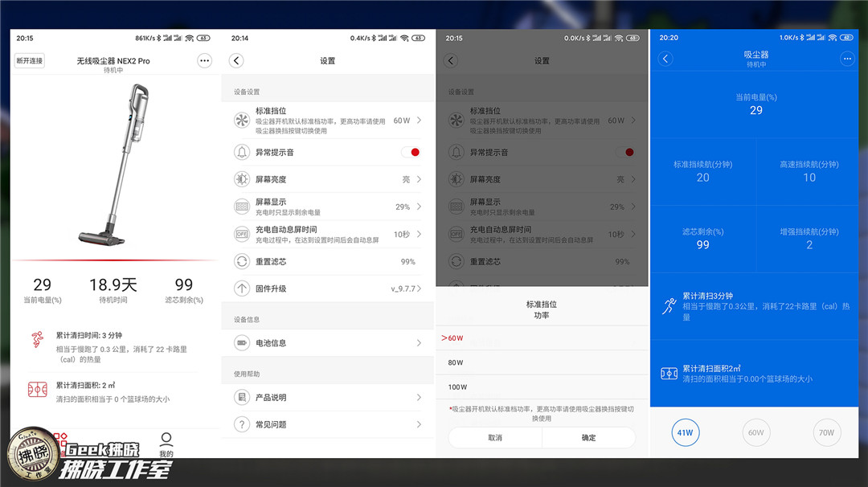Tap the battery icon in the 20:20 status bar

(x=846, y=38)
